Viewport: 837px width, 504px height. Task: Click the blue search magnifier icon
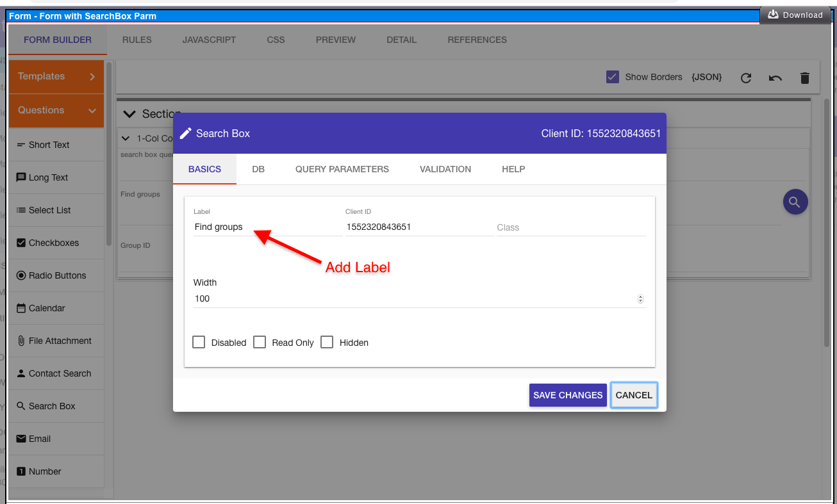pos(795,201)
